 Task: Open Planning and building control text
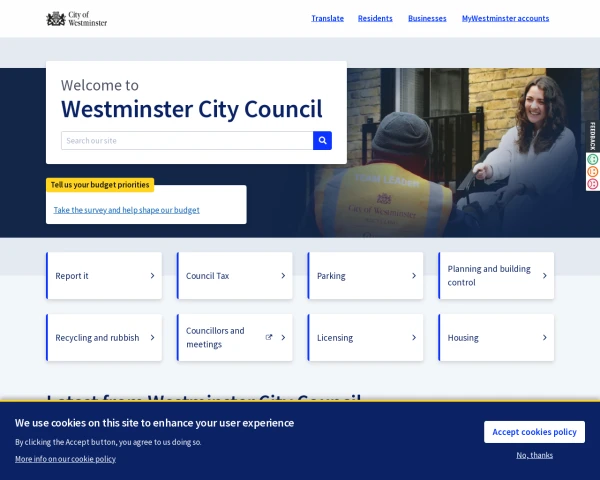489,276
